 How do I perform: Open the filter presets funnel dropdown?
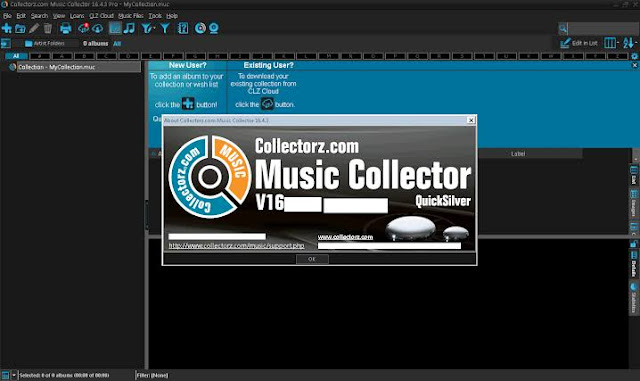point(148,28)
